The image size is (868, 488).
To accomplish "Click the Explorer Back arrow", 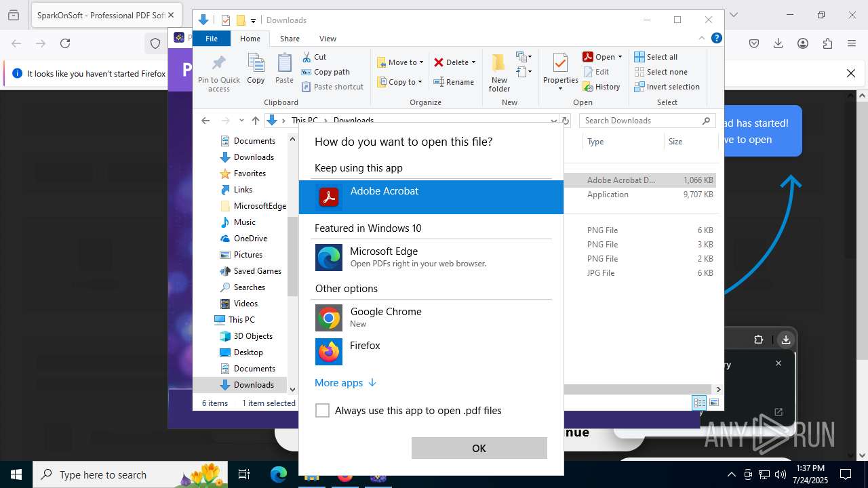I will click(205, 121).
